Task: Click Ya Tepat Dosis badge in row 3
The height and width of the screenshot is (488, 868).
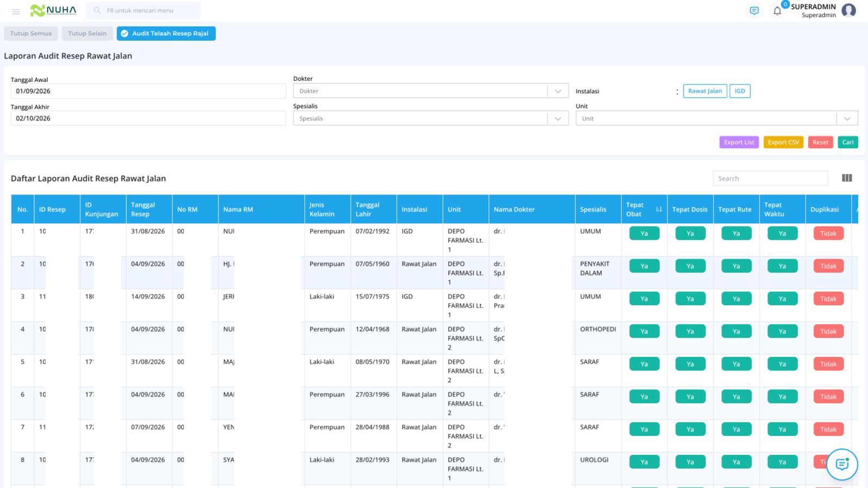Action: (x=690, y=299)
